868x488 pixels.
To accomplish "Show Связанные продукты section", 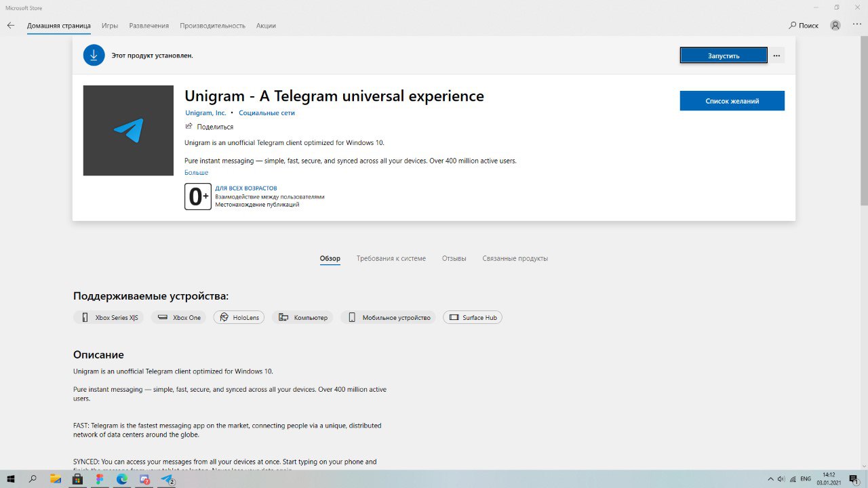I will [x=515, y=259].
